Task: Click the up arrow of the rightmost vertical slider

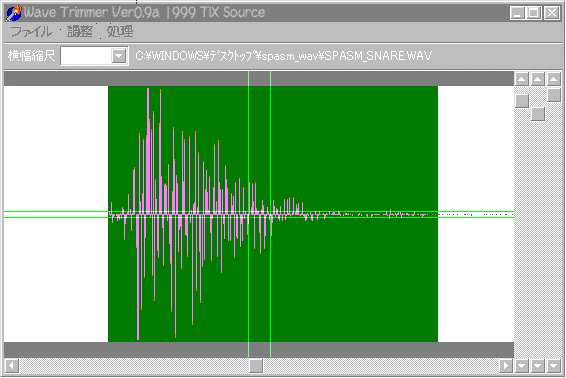Action: 553,79
